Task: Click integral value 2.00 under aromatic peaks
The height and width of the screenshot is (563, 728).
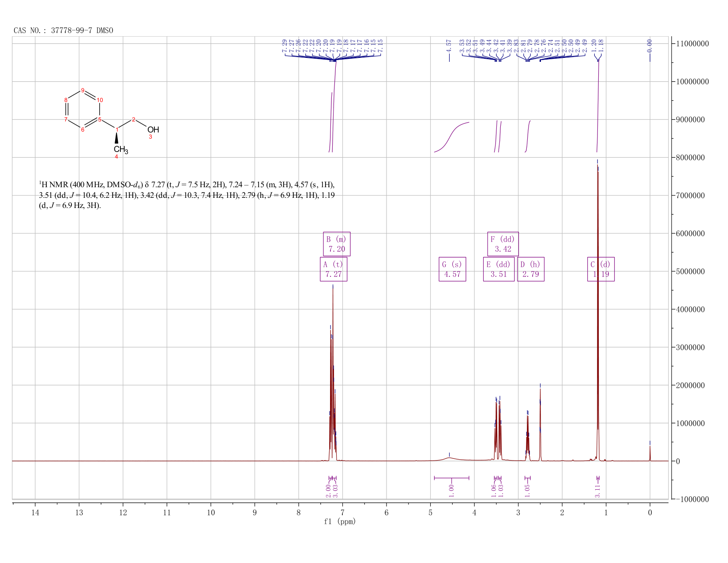Action: [328, 491]
